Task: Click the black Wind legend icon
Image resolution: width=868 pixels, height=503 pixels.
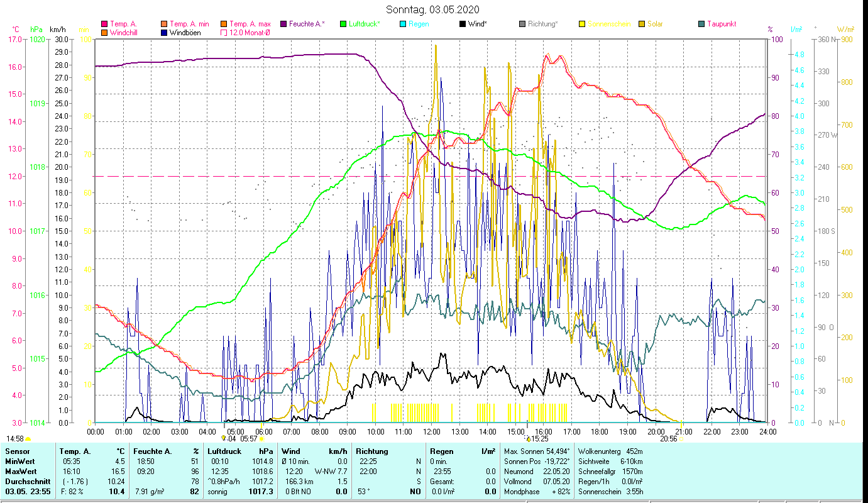Action: click(x=463, y=24)
